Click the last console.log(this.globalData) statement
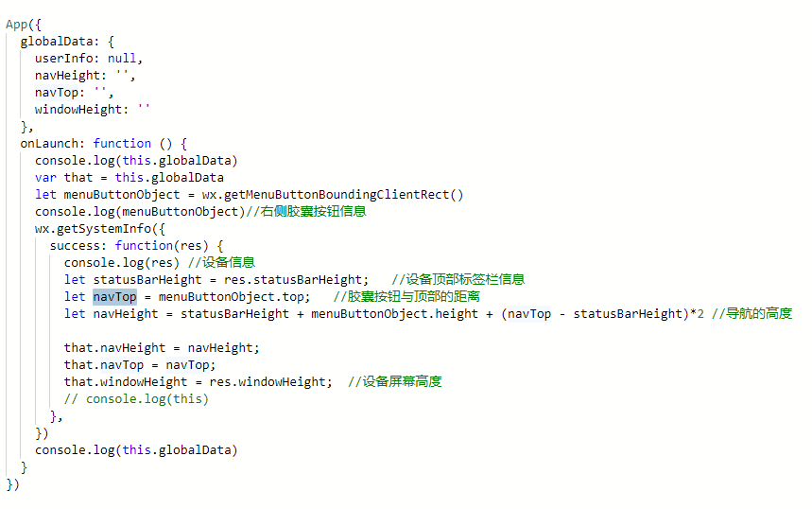The image size is (812, 509). click(136, 450)
